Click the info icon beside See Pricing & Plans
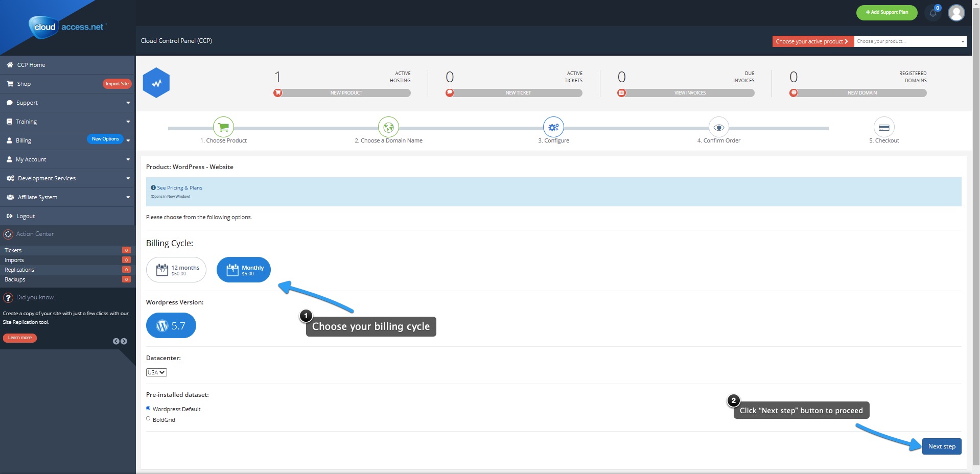980x474 pixels. click(x=153, y=187)
